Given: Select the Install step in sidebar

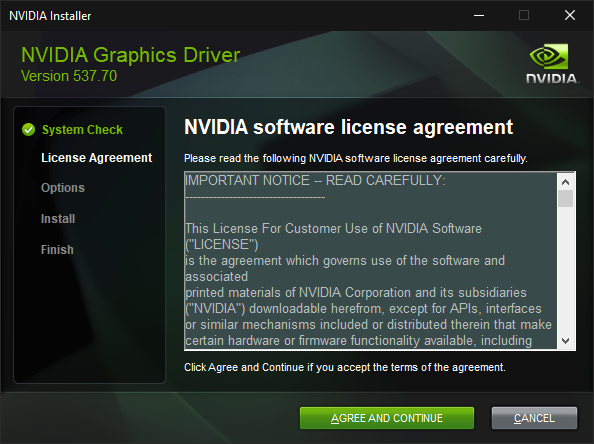Looking at the screenshot, I should (x=58, y=219).
